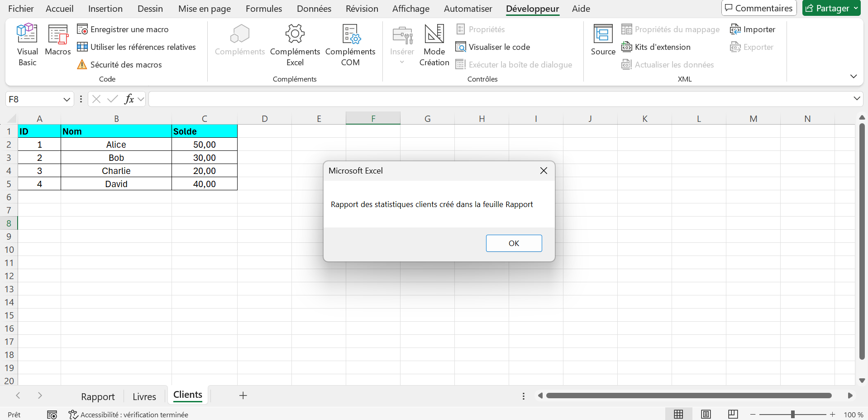Open the Automatiser tab
868x420 pixels.
(x=468, y=9)
